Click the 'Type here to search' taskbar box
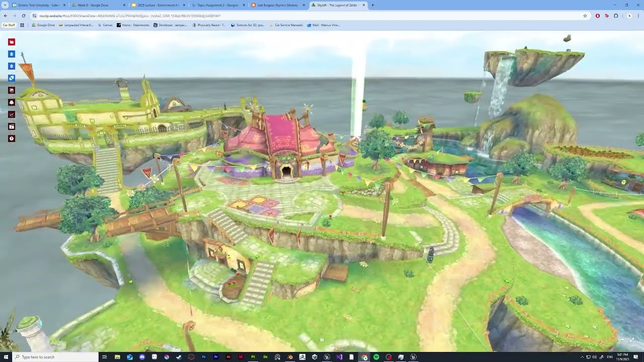 click(55, 357)
